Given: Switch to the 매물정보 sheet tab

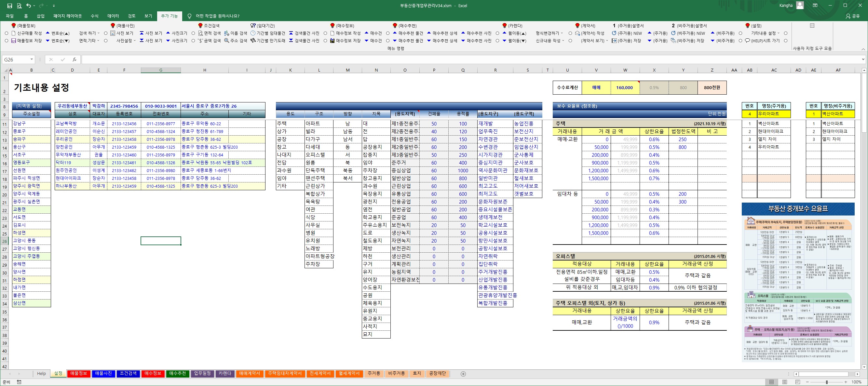Looking at the screenshot, I should pos(78,374).
